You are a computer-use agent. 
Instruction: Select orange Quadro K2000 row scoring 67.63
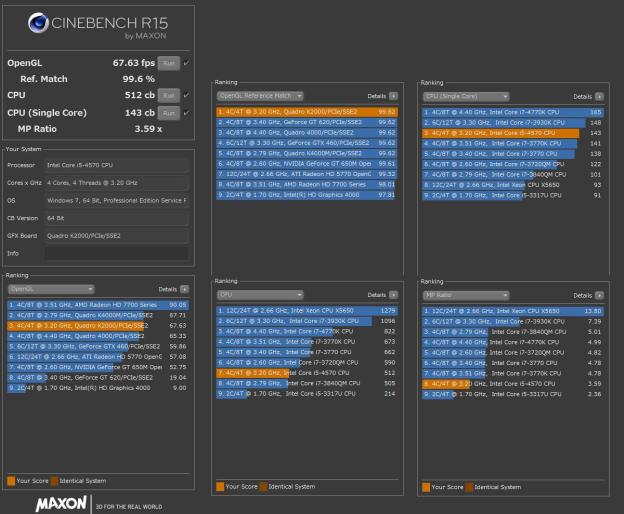[98, 325]
